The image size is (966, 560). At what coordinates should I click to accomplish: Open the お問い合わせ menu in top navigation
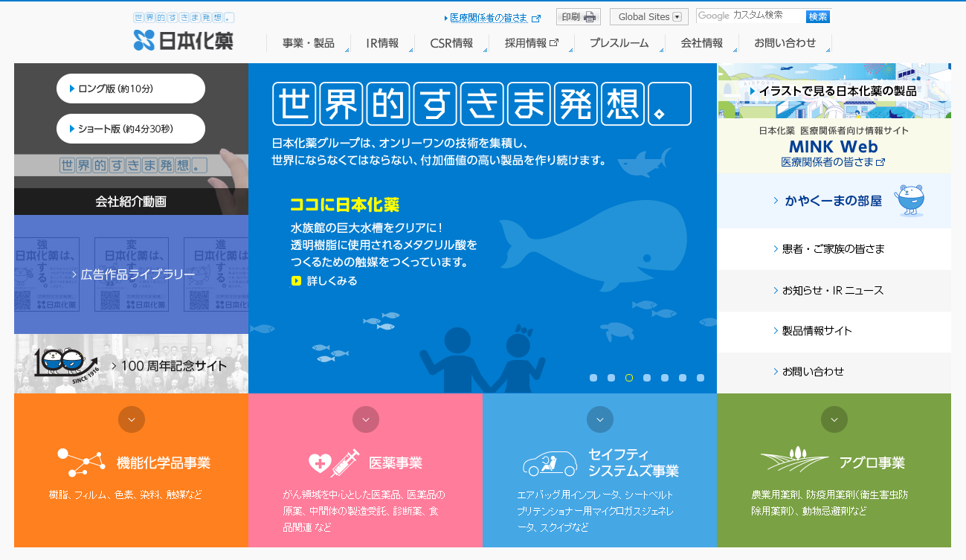click(x=785, y=43)
